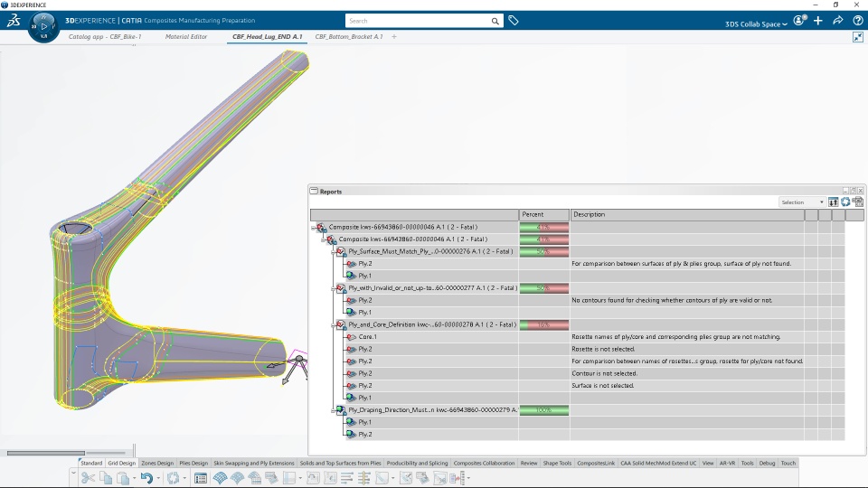Image resolution: width=868 pixels, height=488 pixels.
Task: Click the plus add icon in top bar
Action: [x=818, y=21]
